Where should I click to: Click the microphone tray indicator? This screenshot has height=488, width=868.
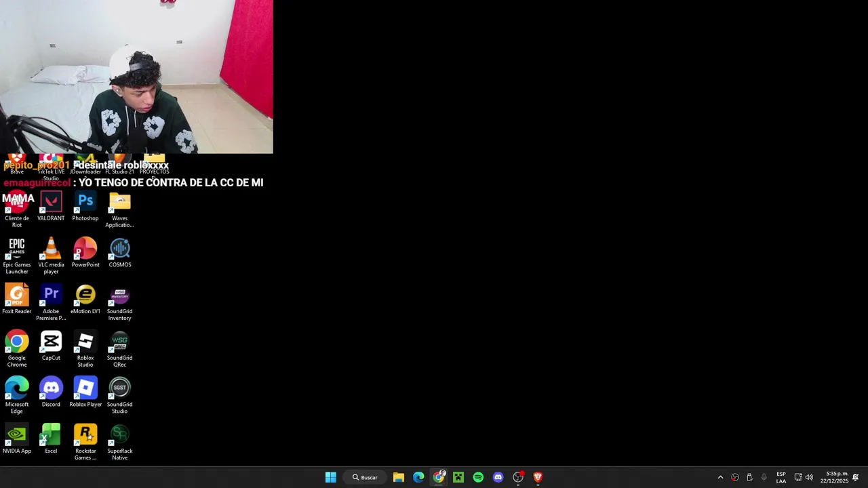(x=764, y=477)
